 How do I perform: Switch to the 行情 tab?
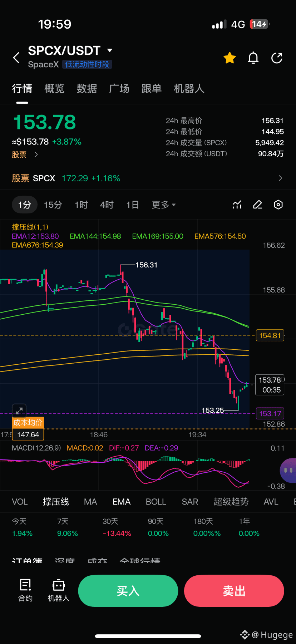click(x=22, y=88)
